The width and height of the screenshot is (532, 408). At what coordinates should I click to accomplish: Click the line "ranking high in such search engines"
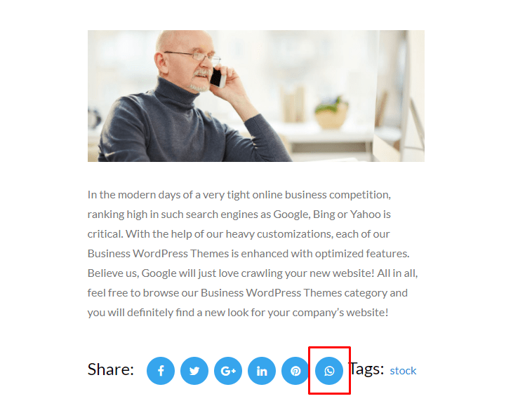(x=239, y=215)
